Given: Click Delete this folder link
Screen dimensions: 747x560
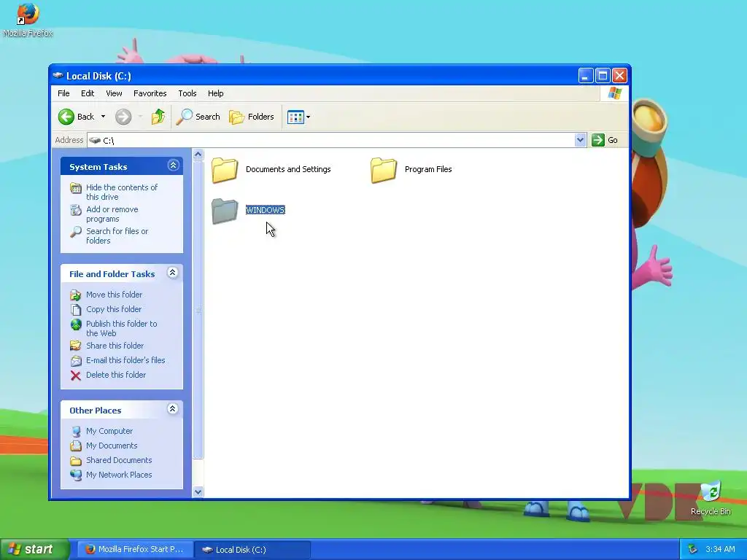Looking at the screenshot, I should pos(116,375).
